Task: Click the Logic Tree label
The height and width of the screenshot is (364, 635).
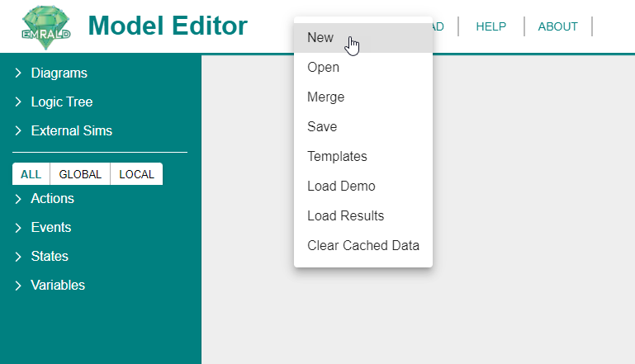Action: (62, 102)
